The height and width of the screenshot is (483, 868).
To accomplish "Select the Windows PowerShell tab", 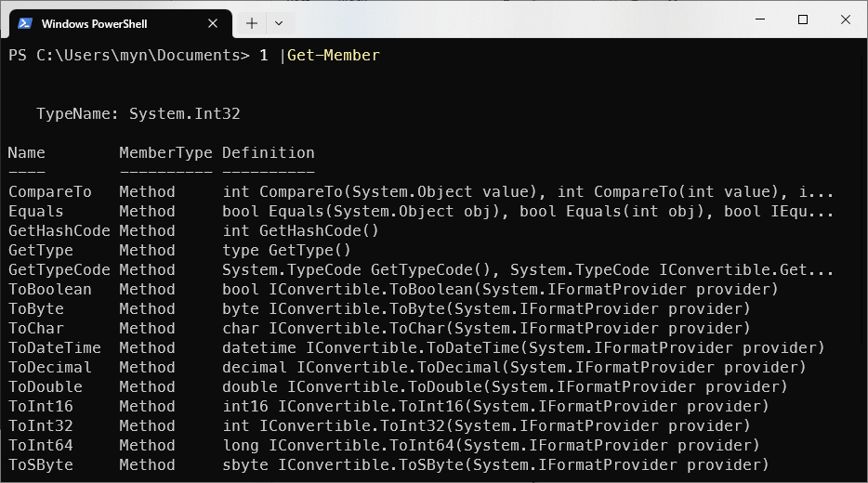I will (x=121, y=24).
